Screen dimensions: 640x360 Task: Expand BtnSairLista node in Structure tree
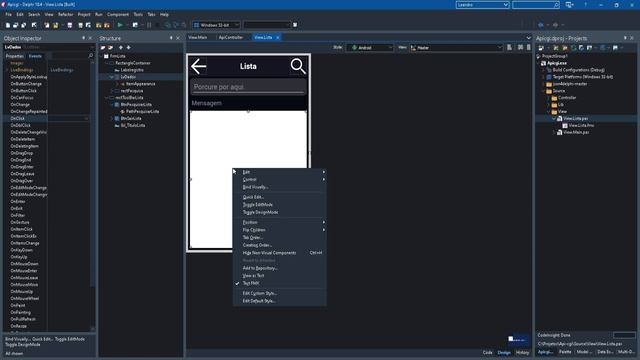pos(111,118)
